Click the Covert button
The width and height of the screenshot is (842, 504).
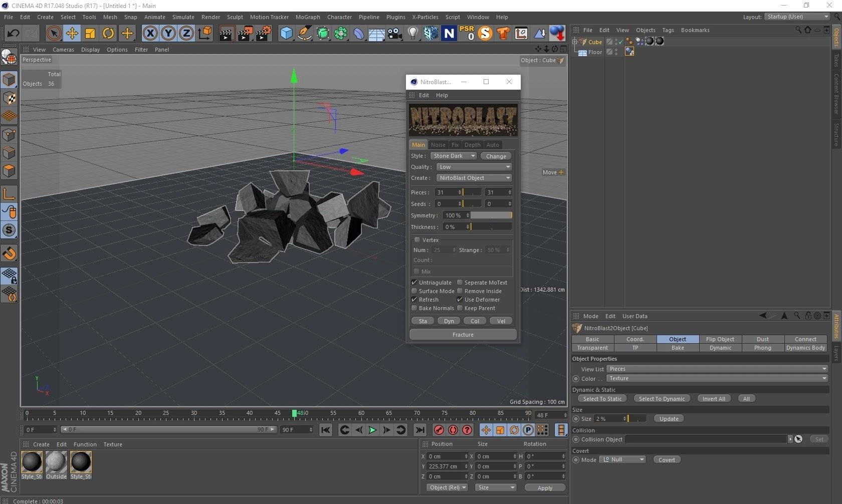[667, 460]
